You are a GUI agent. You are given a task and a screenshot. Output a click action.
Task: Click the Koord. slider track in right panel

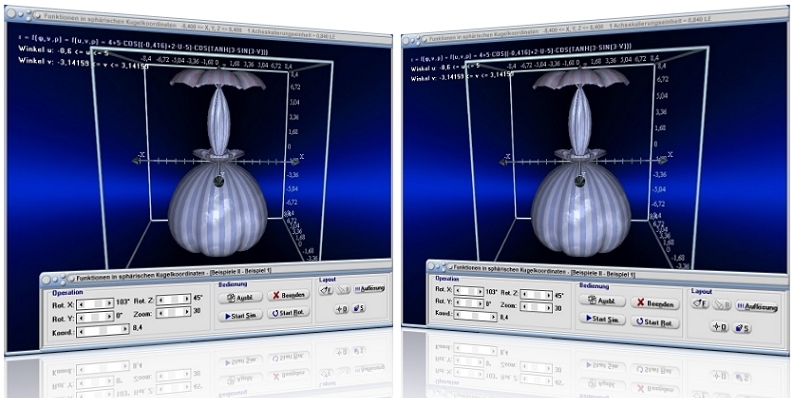point(475,316)
